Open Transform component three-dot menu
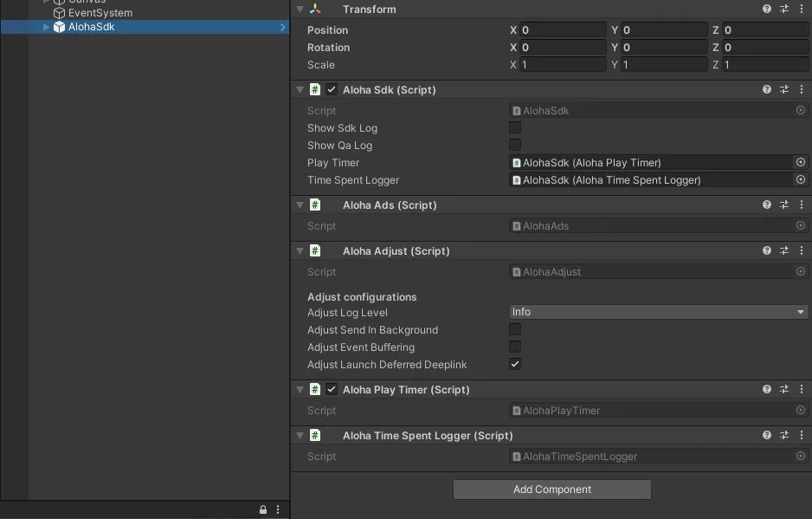The width and height of the screenshot is (812, 519). 801,9
